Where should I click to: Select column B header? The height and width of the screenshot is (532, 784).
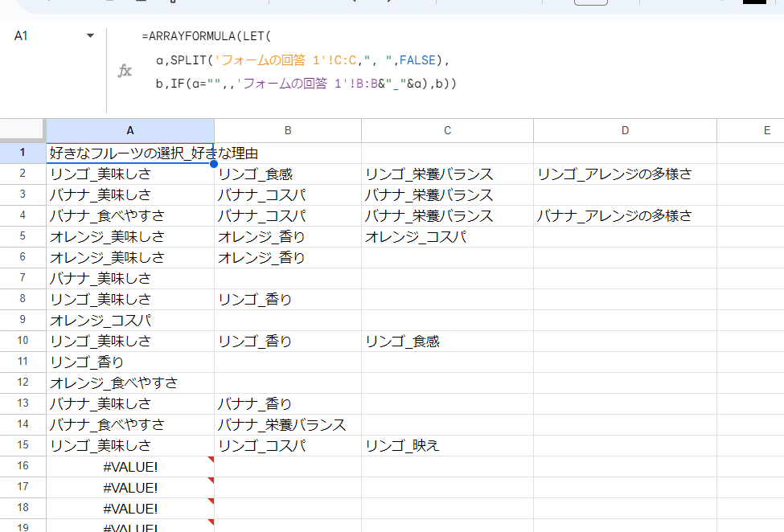(x=288, y=130)
